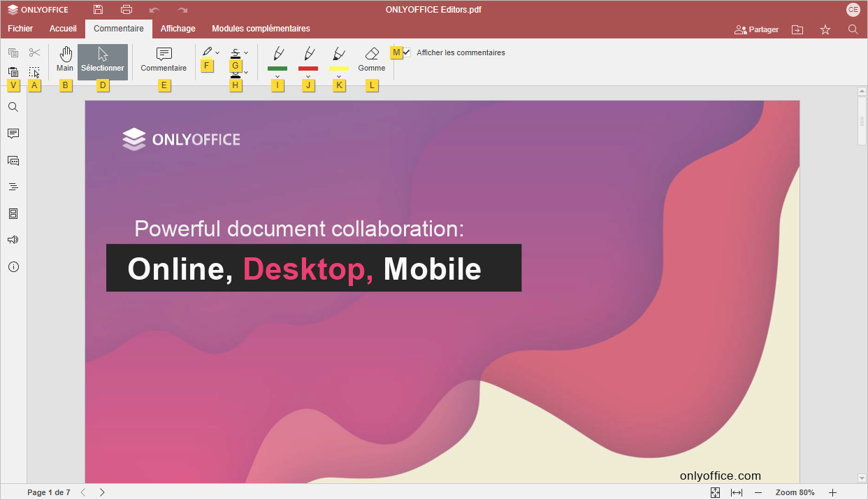The image size is (868, 500).
Task: Toggle the yellow highlighter pen
Action: tap(339, 55)
